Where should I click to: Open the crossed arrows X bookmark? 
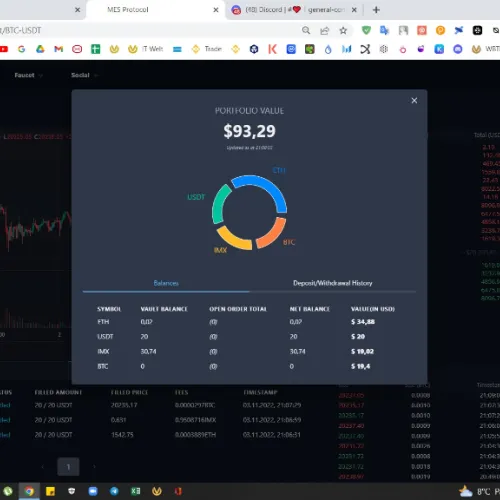[x=365, y=49]
